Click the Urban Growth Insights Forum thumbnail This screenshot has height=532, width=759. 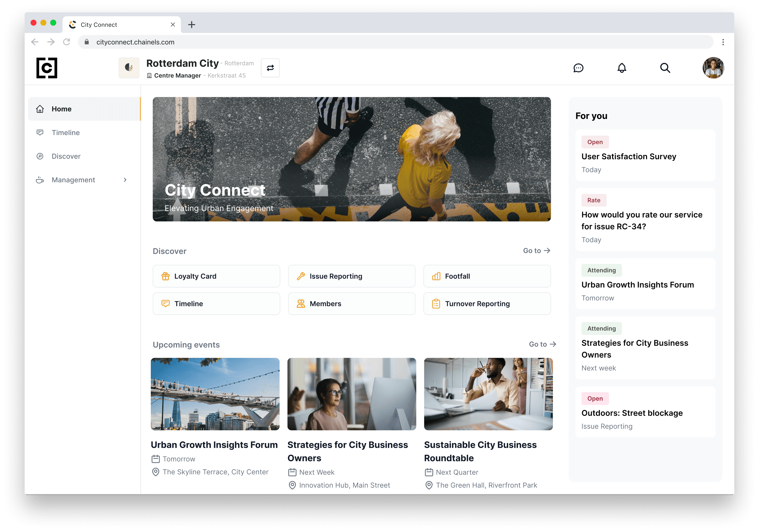[x=215, y=394]
